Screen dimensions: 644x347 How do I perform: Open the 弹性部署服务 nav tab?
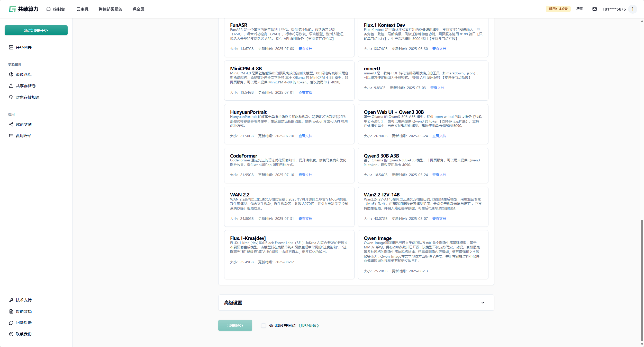point(110,9)
